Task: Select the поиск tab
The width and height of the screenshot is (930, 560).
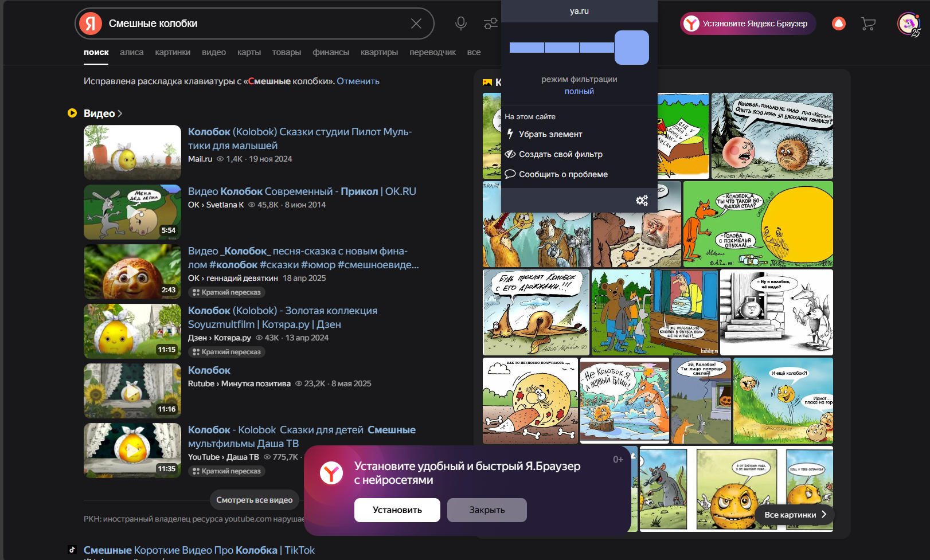Action: 96,52
